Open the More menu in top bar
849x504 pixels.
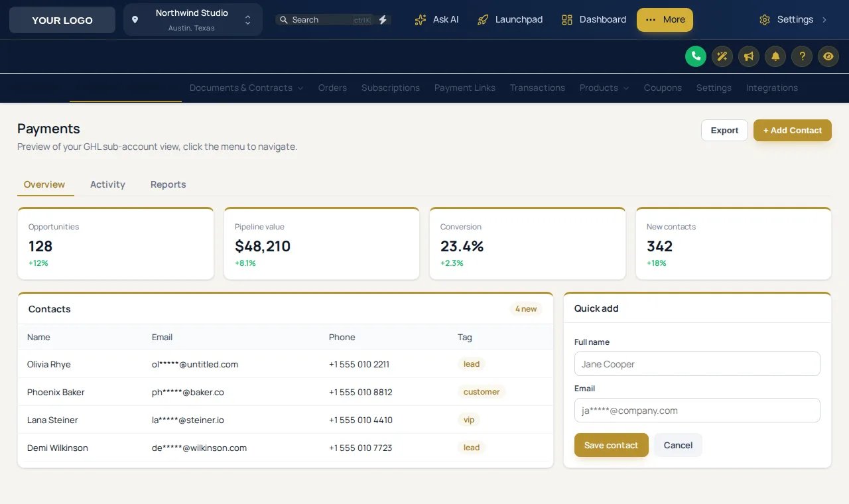(x=665, y=20)
